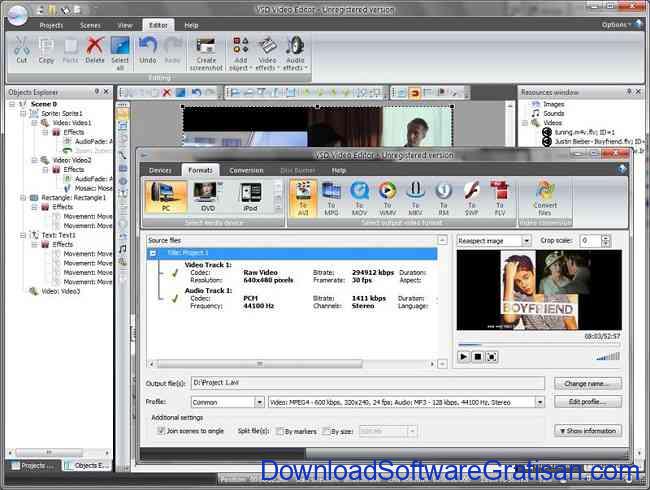
Task: Enable split By size checkbox
Action: point(326,431)
